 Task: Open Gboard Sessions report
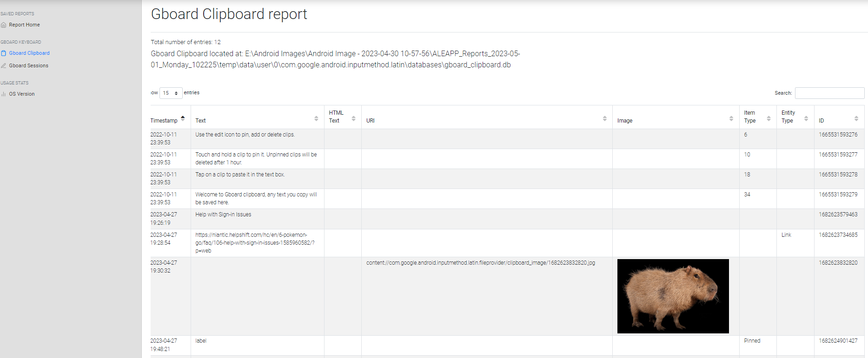(x=28, y=66)
